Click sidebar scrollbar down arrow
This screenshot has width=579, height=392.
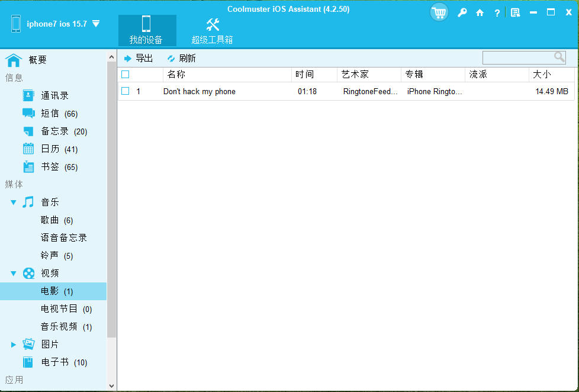click(x=111, y=386)
